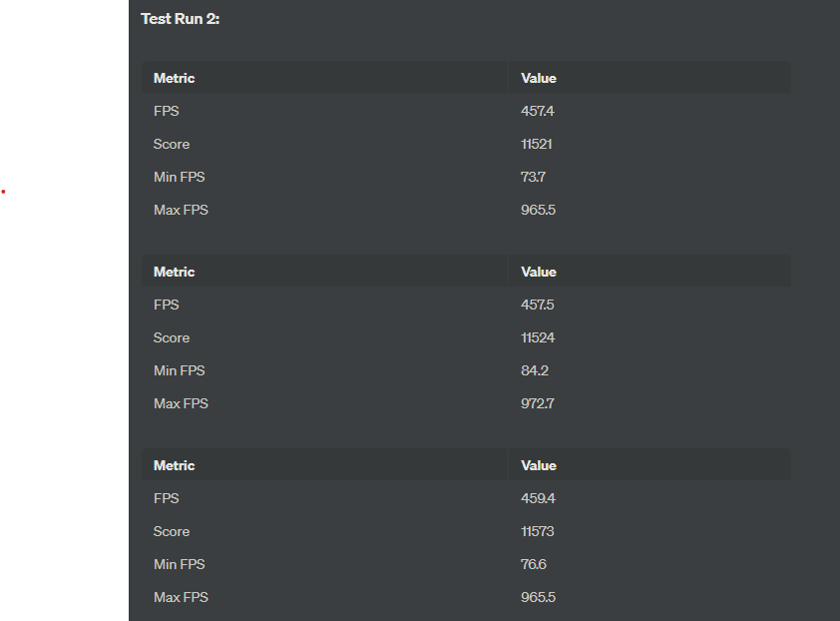Viewport: 840px width, 621px height.
Task: Click the Min FPS value 76.6
Action: click(x=534, y=564)
